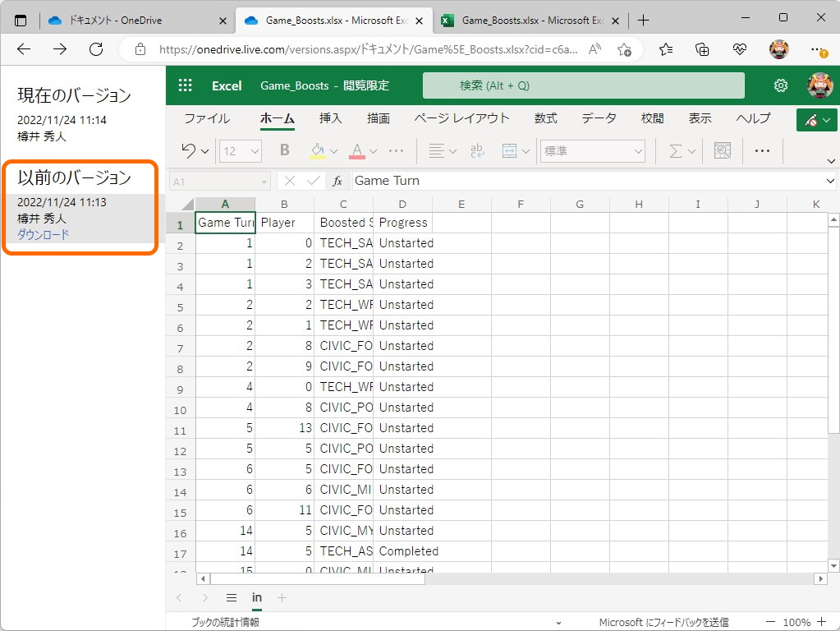The image size is (840, 631).
Task: Open the ページ レイアウト tab
Action: (461, 118)
